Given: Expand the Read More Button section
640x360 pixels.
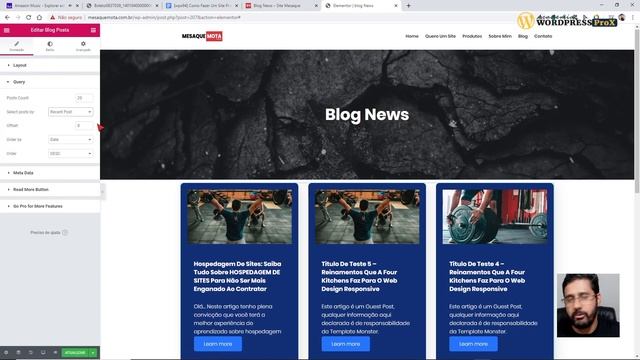Looking at the screenshot, I should 50,190.
